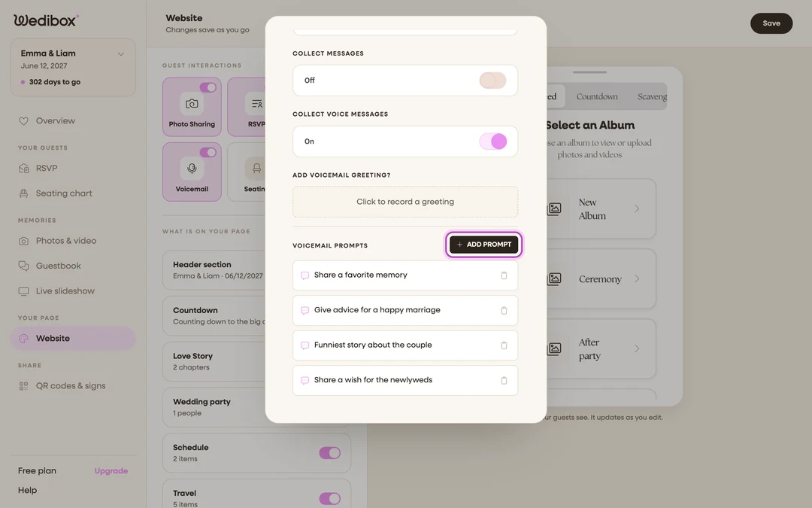This screenshot has height=508, width=812.
Task: Click the Voicemail microphone icon card
Action: coord(192,172)
